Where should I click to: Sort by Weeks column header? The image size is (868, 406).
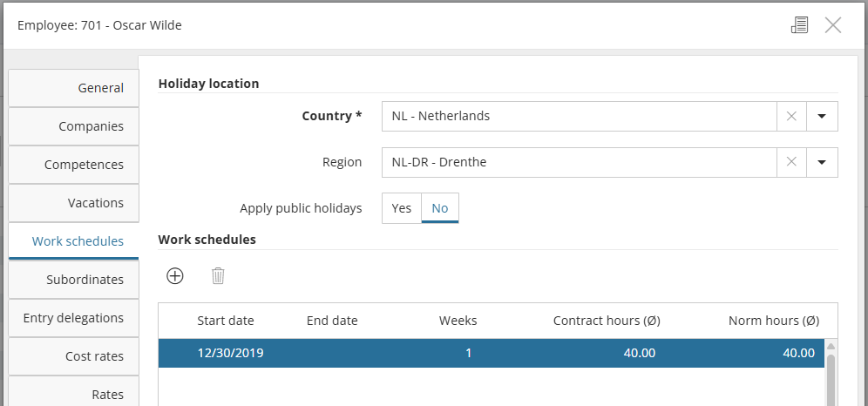pos(458,321)
